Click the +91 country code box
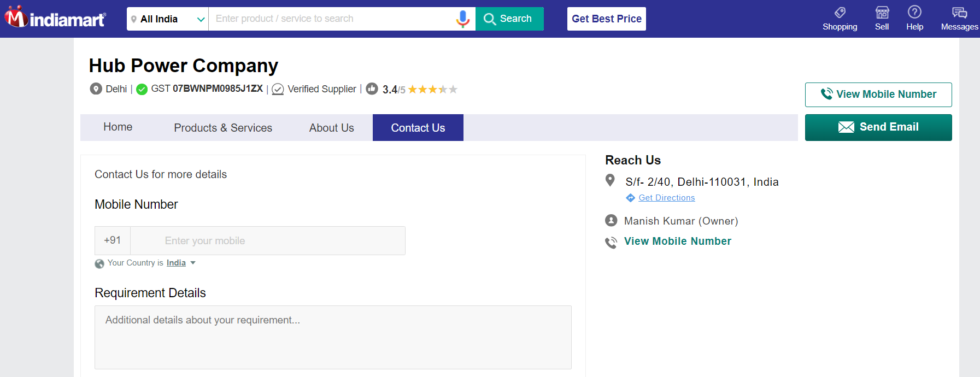The height and width of the screenshot is (377, 980). pos(113,240)
